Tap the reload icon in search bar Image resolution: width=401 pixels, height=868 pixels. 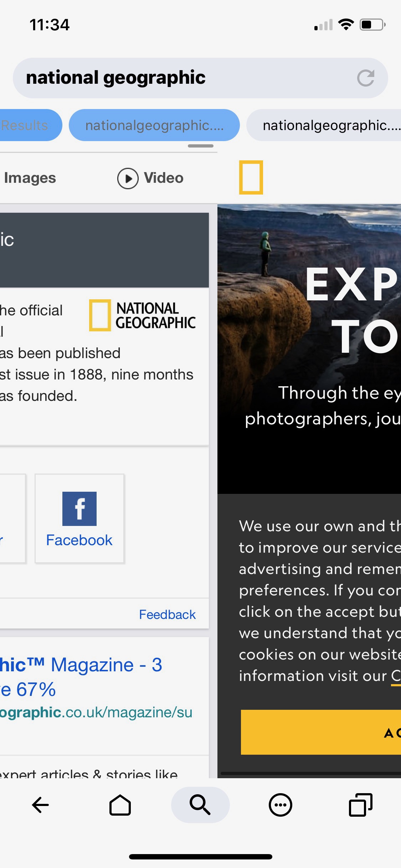366,78
